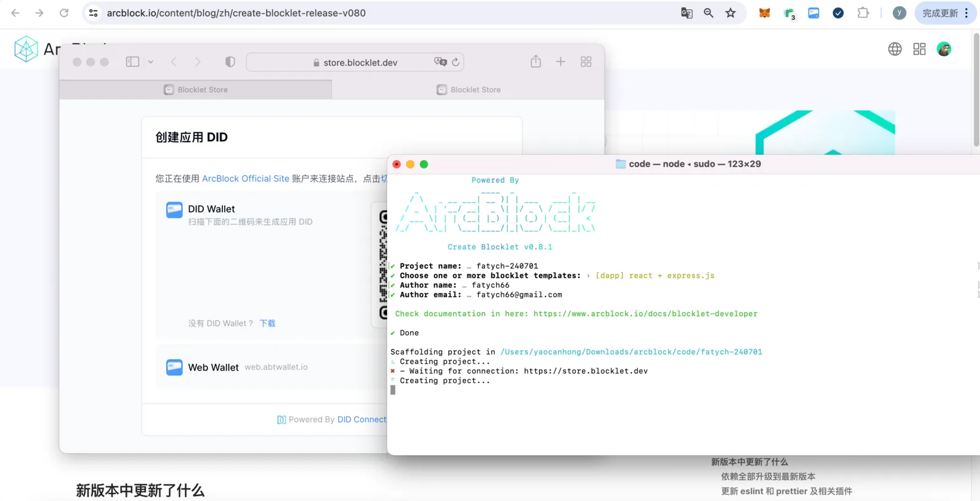980x501 pixels.
Task: Click the project path in the terminal
Action: click(631, 352)
